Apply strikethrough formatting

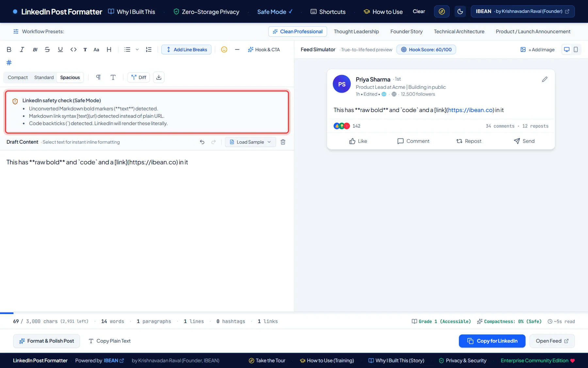pos(47,50)
